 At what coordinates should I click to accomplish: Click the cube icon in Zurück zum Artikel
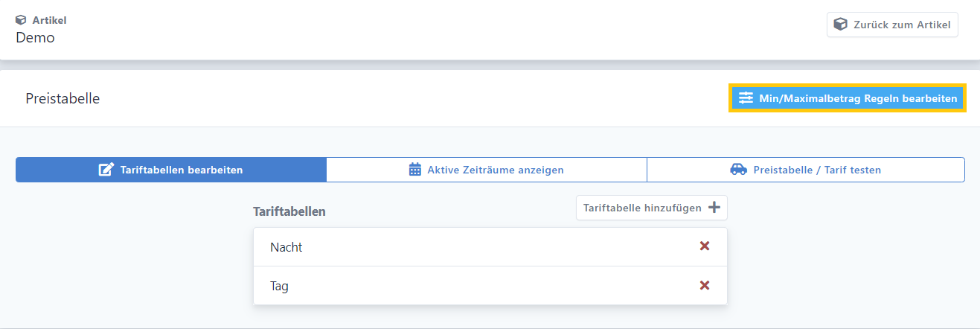840,25
